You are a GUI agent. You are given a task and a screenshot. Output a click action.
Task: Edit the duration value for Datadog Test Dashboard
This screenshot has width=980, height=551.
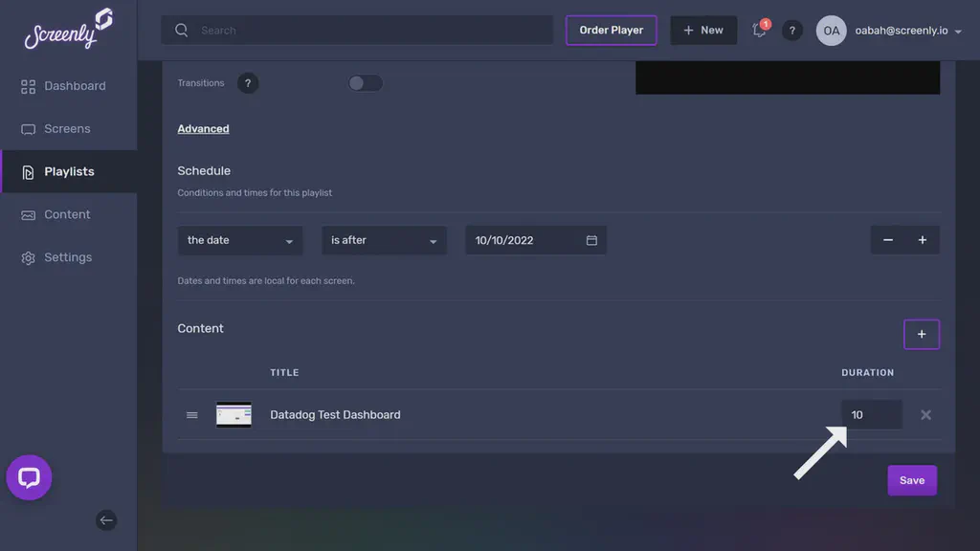click(871, 414)
